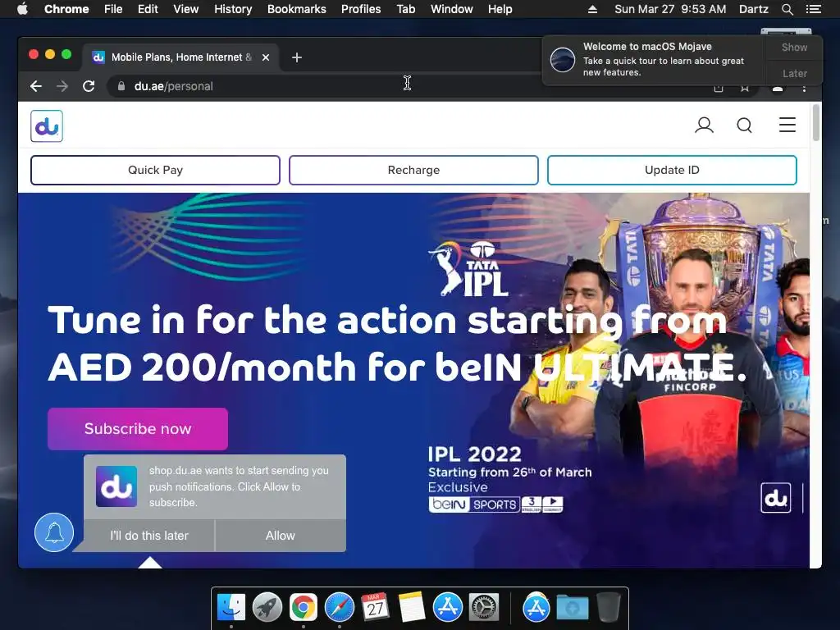Click the notification bell icon
This screenshot has height=630, width=840.
pyautogui.click(x=54, y=532)
